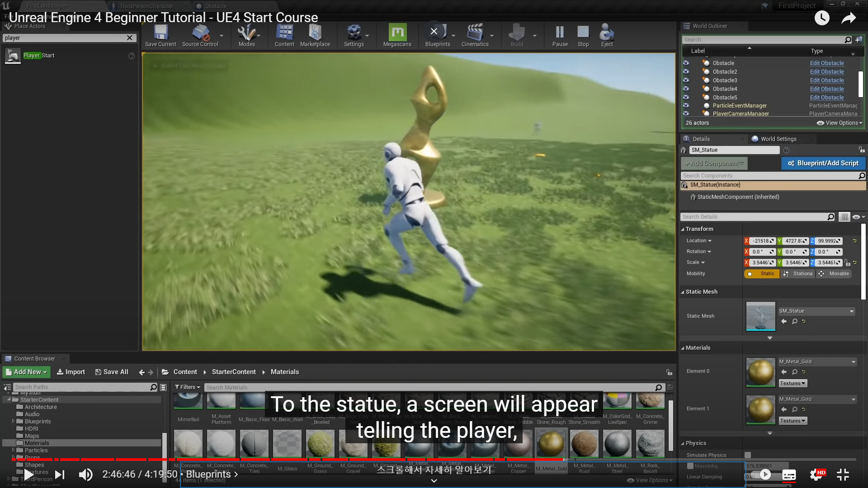The image size is (868, 488).
Task: Open the Marketplace toolbar icon
Action: pyautogui.click(x=315, y=33)
